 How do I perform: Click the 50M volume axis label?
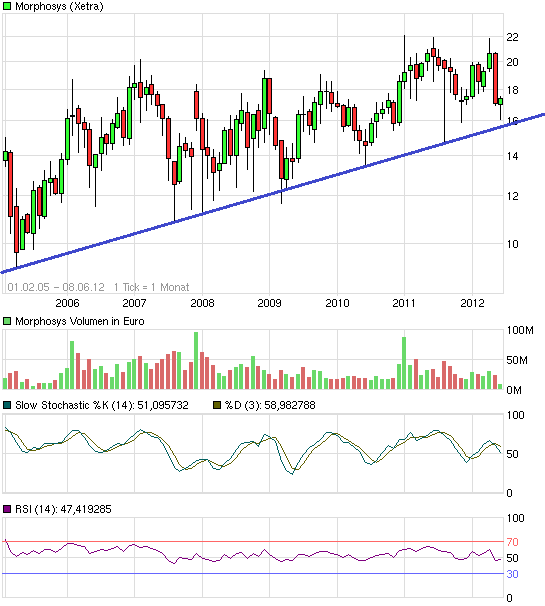(x=517, y=361)
